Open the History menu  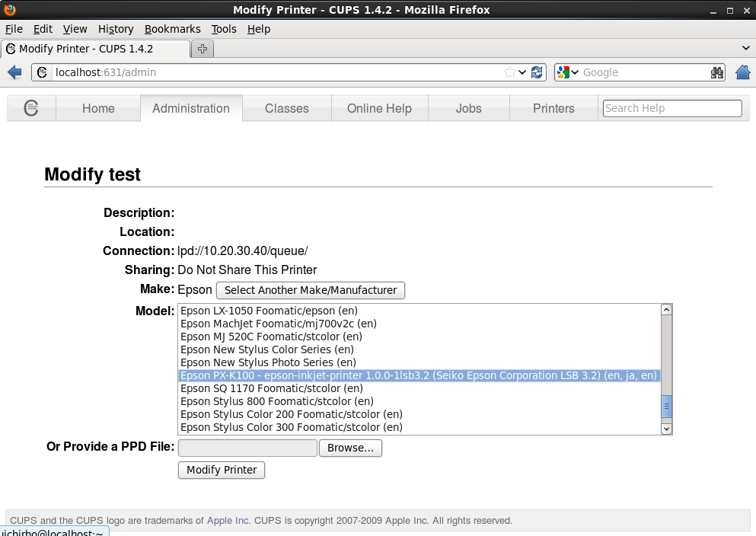(116, 29)
